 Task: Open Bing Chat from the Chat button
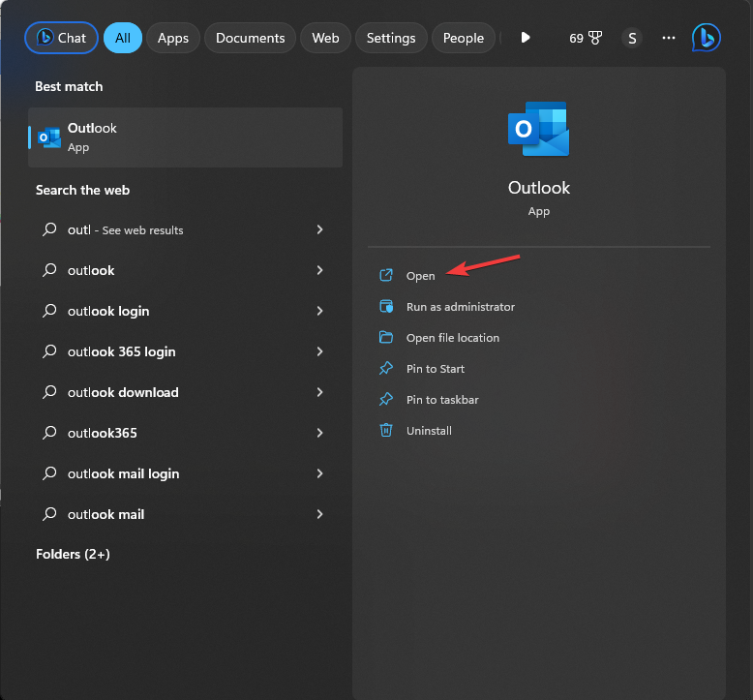(62, 38)
